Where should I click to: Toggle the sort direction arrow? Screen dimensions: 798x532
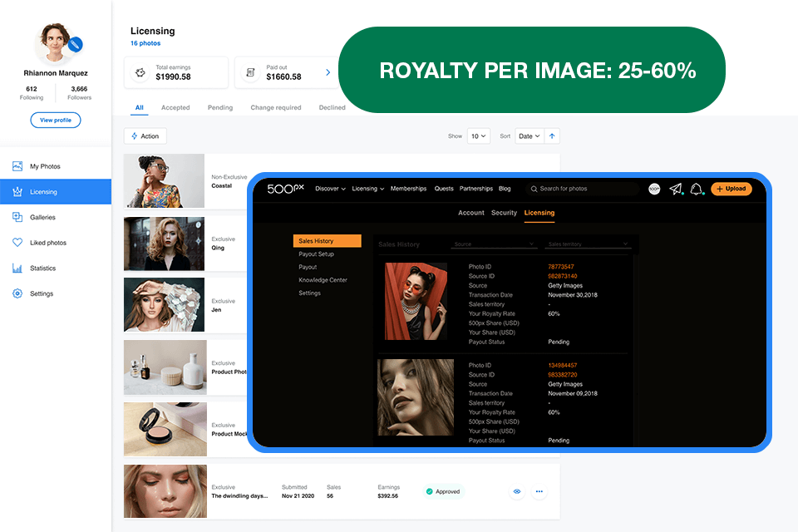pos(552,136)
